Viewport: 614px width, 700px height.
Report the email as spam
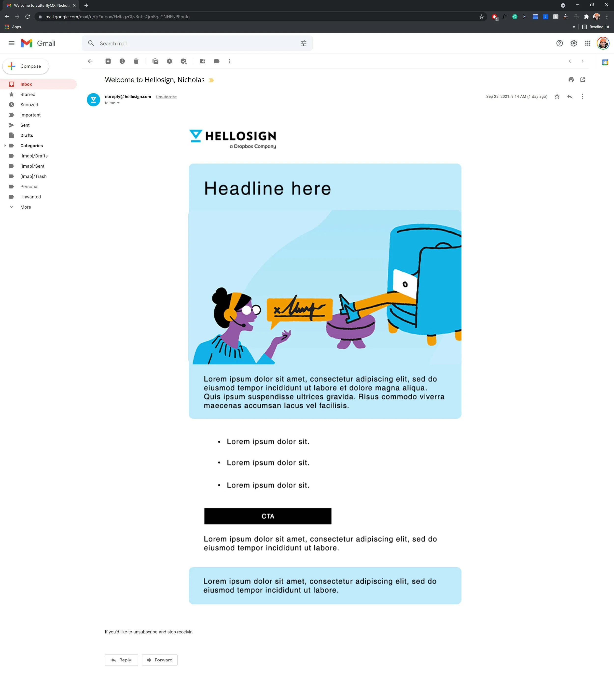(122, 61)
